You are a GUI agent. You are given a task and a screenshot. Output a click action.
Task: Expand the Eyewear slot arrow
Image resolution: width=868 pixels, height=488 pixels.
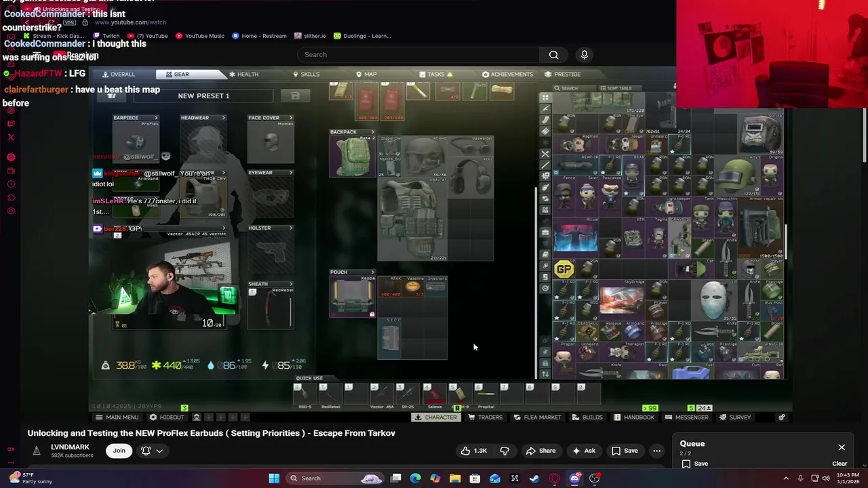291,173
